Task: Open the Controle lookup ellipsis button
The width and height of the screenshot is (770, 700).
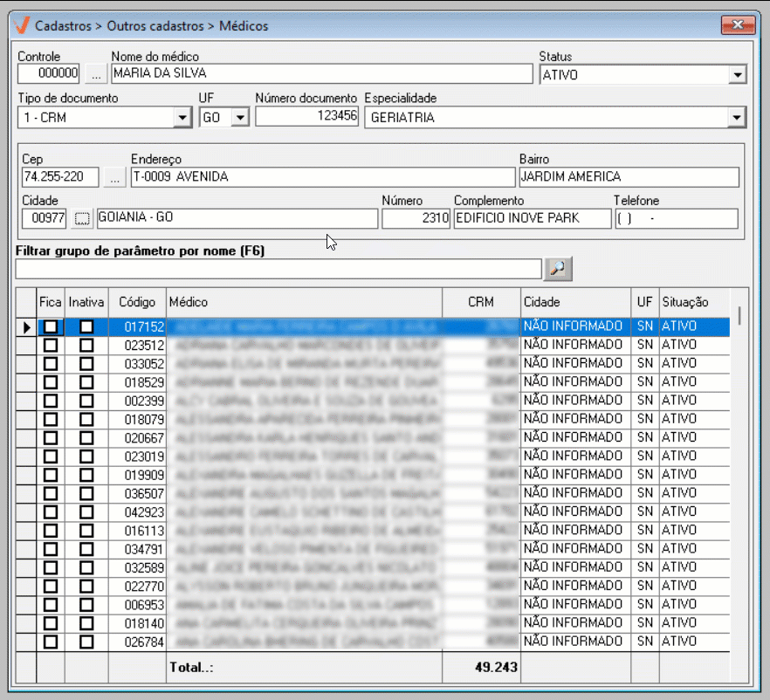Action: (96, 74)
